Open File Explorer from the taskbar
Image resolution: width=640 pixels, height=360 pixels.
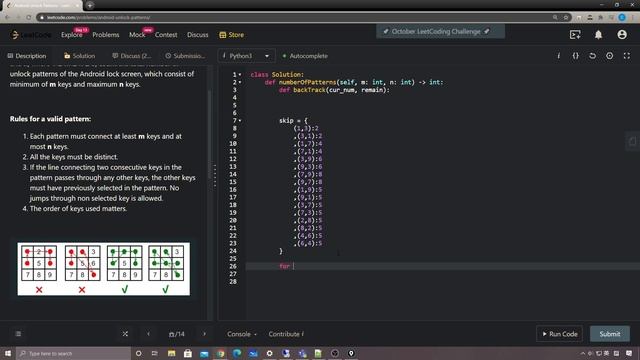pos(171,353)
